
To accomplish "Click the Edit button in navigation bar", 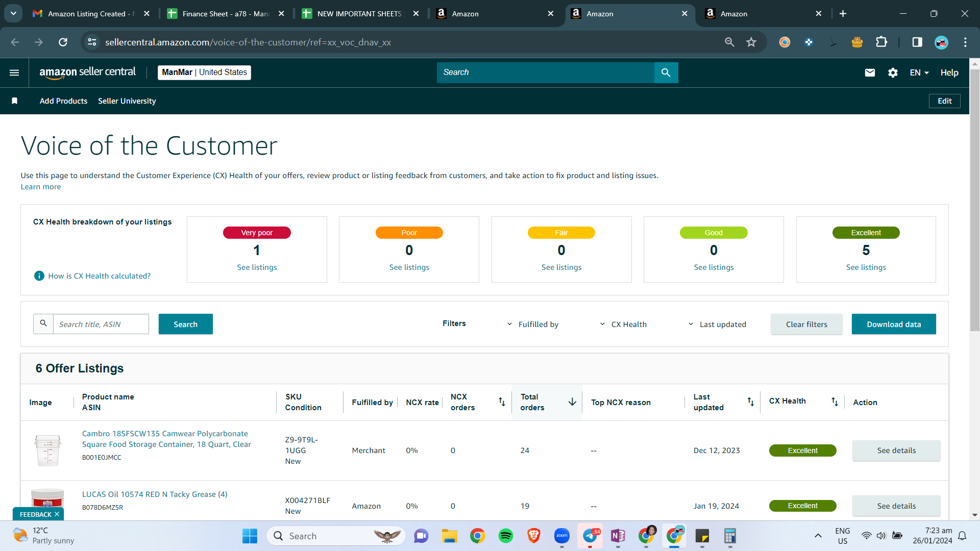I will (944, 101).
